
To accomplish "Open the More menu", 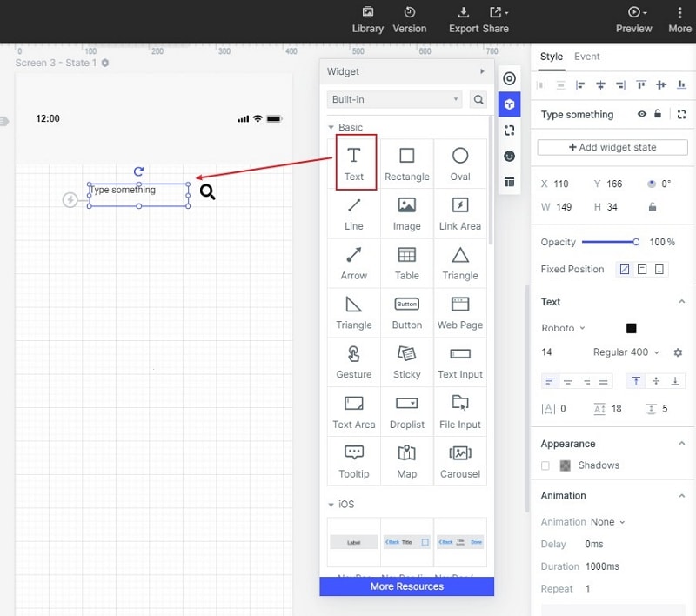I will tap(679, 20).
